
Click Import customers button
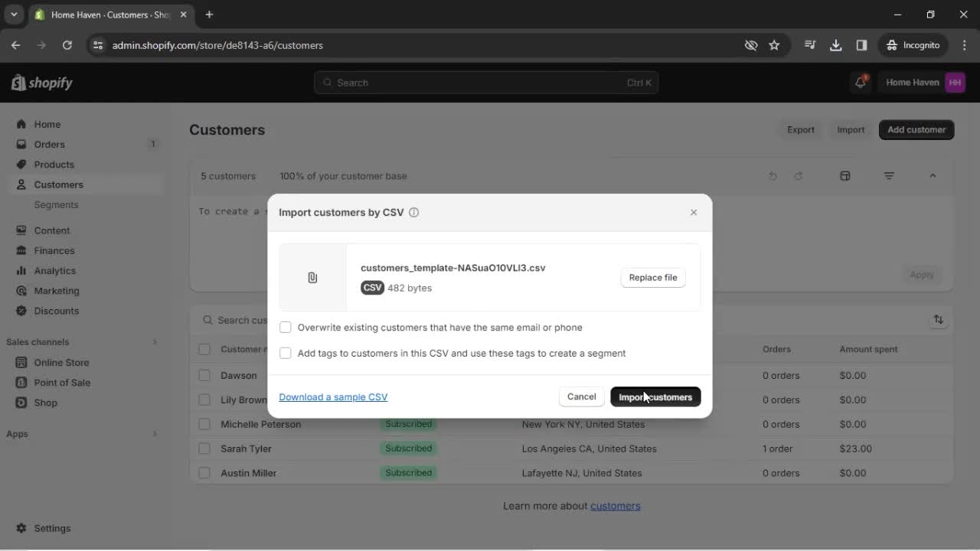tap(655, 396)
